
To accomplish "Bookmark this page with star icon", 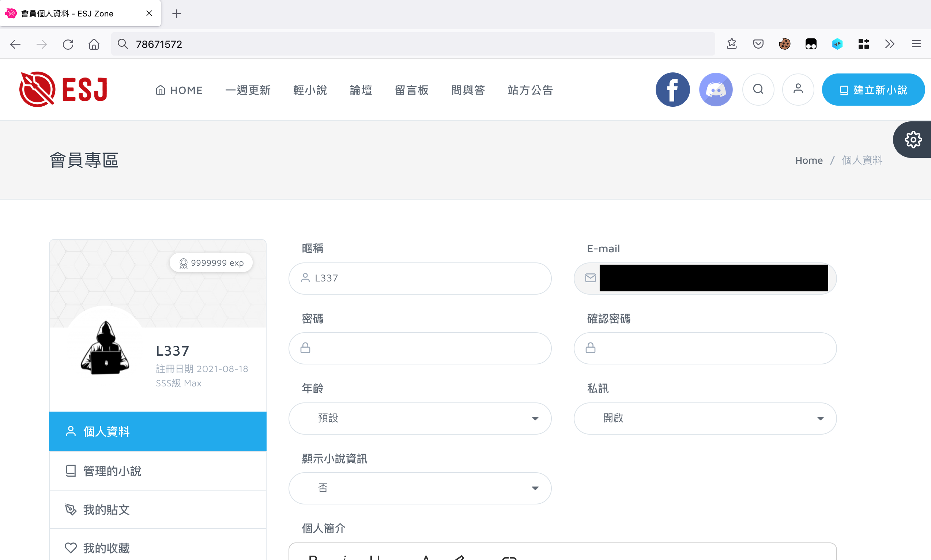I will [732, 44].
